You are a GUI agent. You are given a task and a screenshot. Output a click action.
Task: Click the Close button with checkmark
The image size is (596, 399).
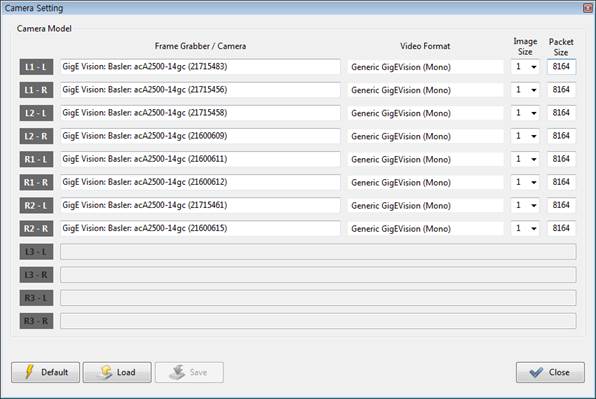pos(550,372)
